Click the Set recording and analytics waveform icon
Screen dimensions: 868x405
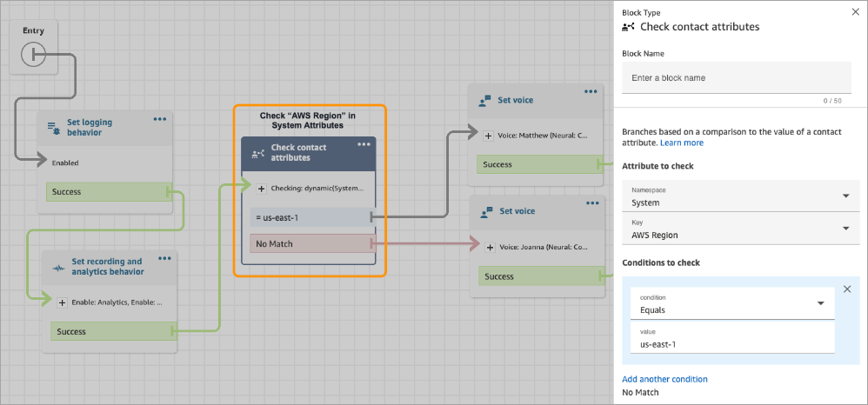56,267
